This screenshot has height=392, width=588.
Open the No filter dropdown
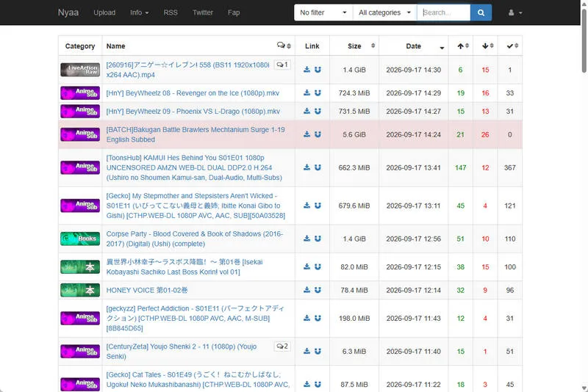point(323,12)
